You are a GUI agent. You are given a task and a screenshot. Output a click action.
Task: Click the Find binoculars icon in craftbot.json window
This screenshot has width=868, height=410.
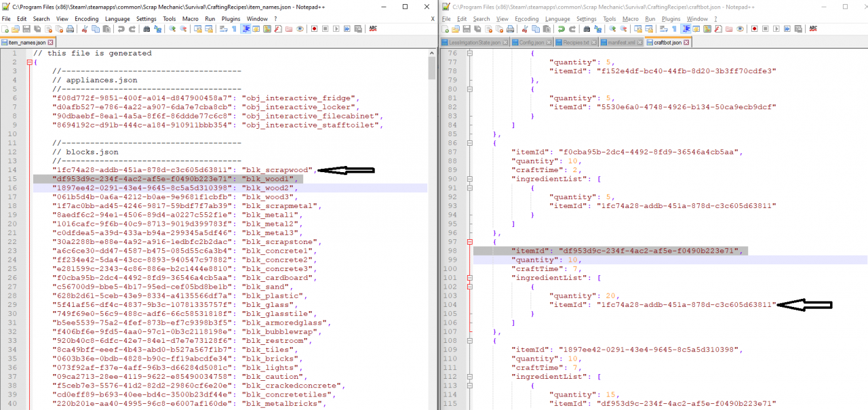point(587,29)
